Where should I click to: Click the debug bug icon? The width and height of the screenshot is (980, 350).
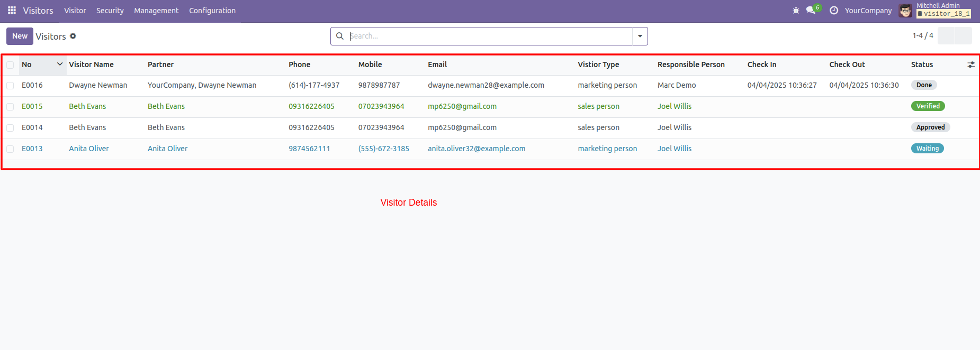pyautogui.click(x=796, y=11)
